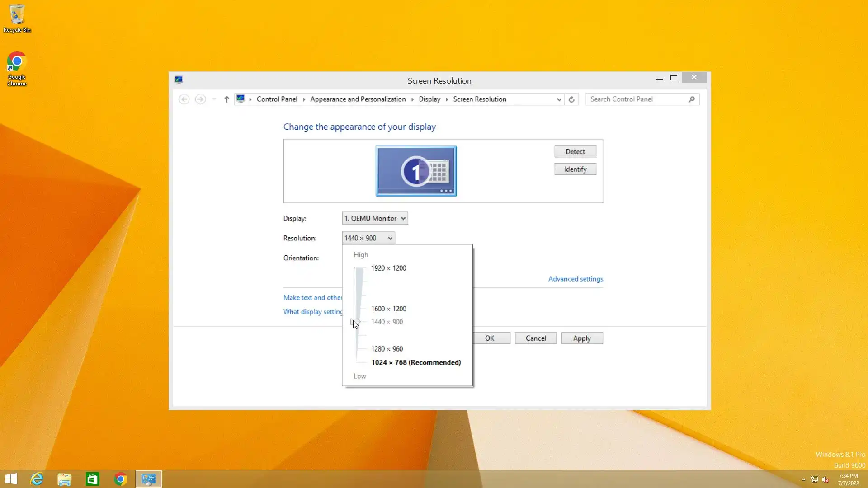Select 1920 × 1200 resolution option
Image resolution: width=868 pixels, height=488 pixels.
(389, 268)
